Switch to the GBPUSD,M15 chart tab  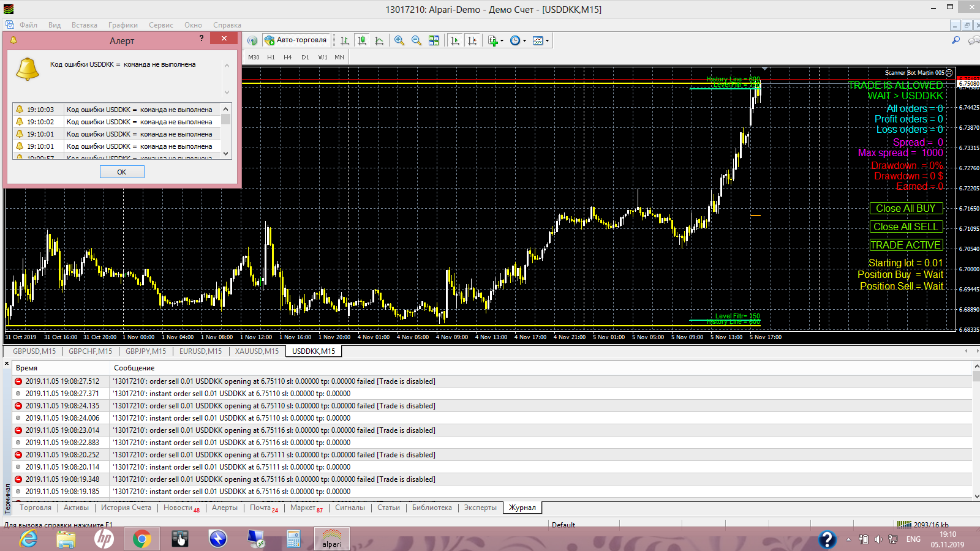34,351
